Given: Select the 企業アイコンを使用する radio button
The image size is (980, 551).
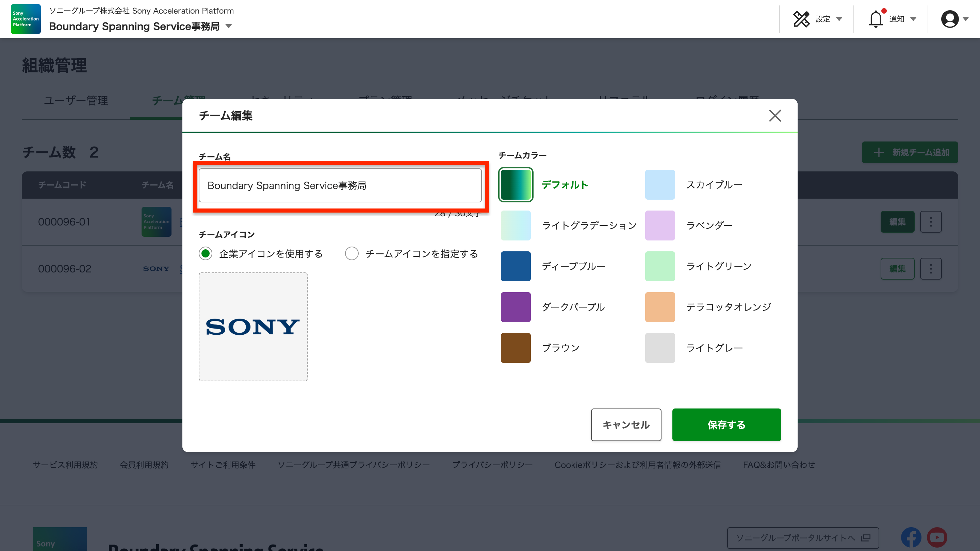Looking at the screenshot, I should click(x=206, y=254).
